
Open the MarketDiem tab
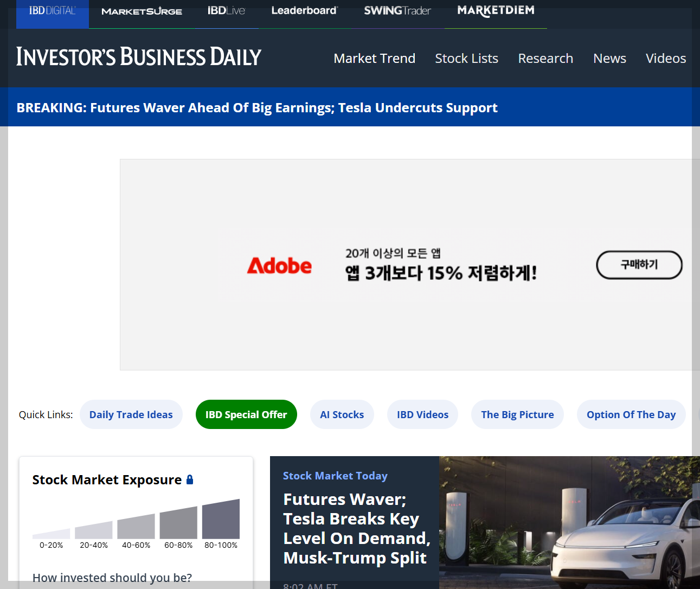pyautogui.click(x=496, y=11)
